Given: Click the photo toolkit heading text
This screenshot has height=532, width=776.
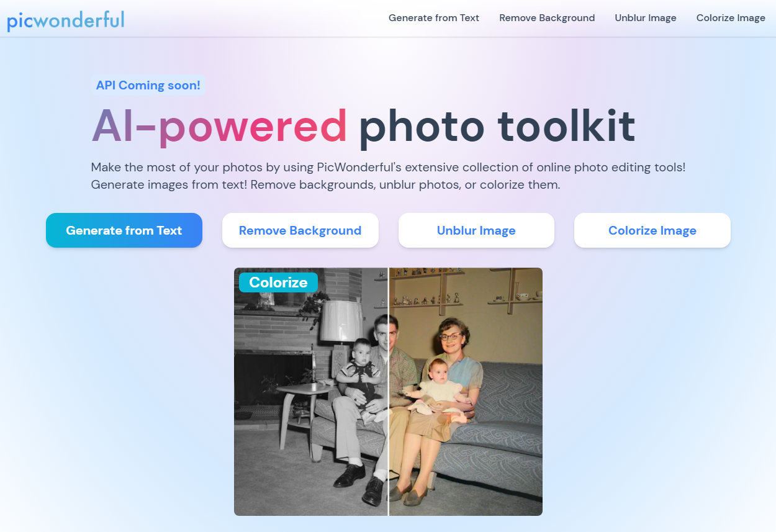Looking at the screenshot, I should (497, 126).
